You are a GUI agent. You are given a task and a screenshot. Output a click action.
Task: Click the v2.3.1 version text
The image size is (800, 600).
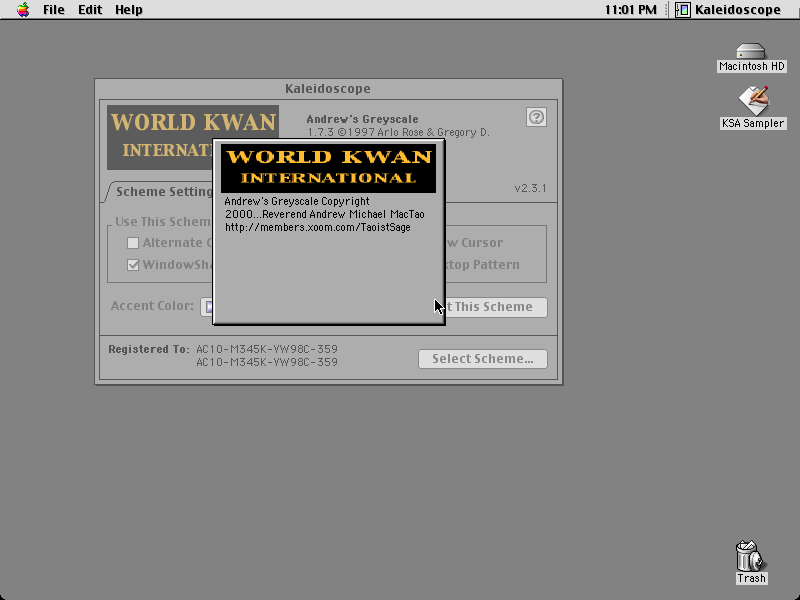click(531, 188)
